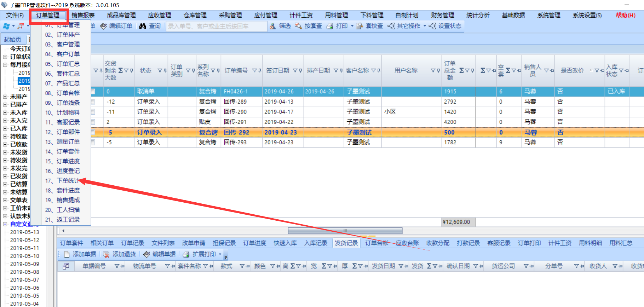Click the 套快查 quick lookup icon
This screenshot has height=307, width=644.
pyautogui.click(x=360, y=26)
